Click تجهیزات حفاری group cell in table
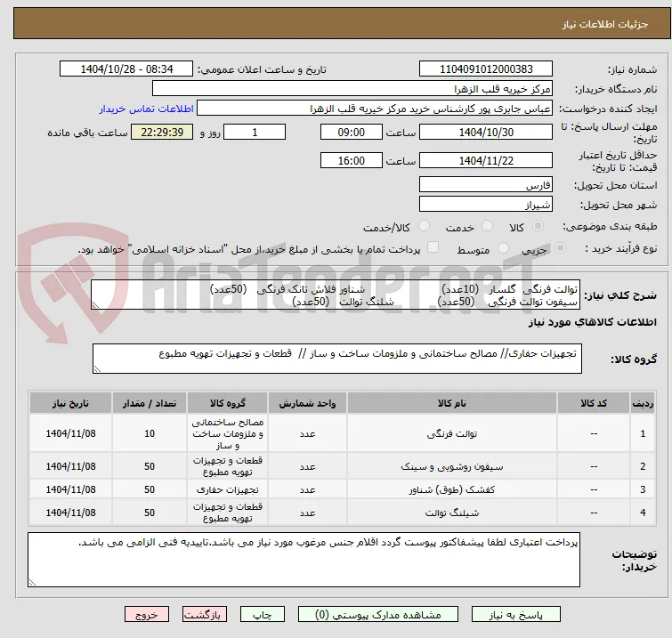Screen dimensions: 672x638 pos(227,489)
